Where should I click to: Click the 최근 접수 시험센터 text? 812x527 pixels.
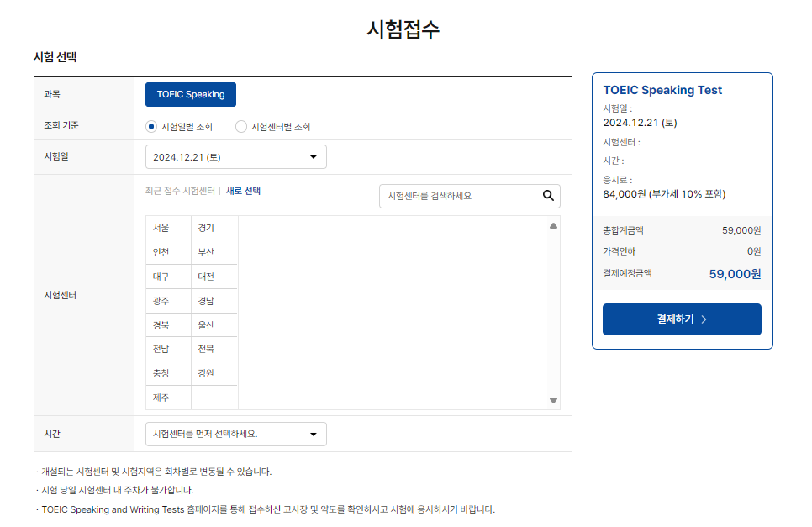point(180,191)
